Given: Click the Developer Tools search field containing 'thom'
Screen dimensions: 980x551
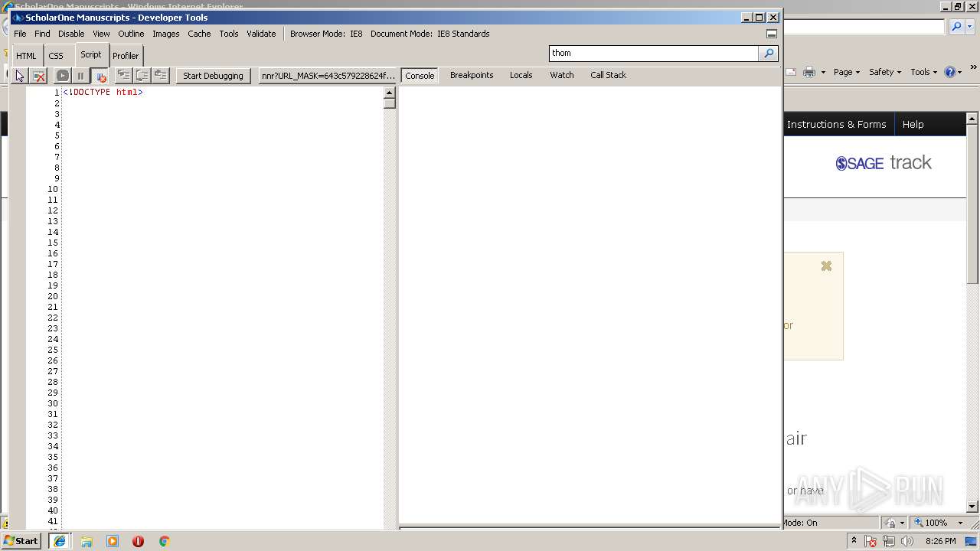Looking at the screenshot, I should (x=654, y=53).
